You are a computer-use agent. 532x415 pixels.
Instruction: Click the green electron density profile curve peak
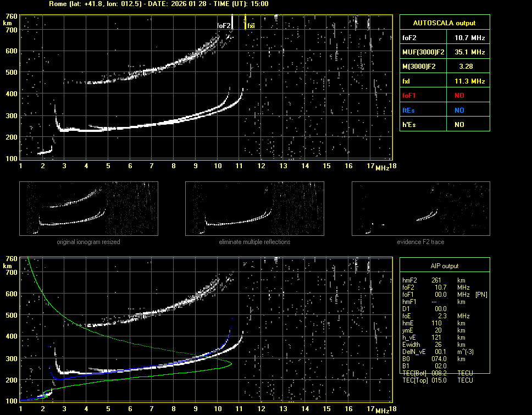[230, 363]
